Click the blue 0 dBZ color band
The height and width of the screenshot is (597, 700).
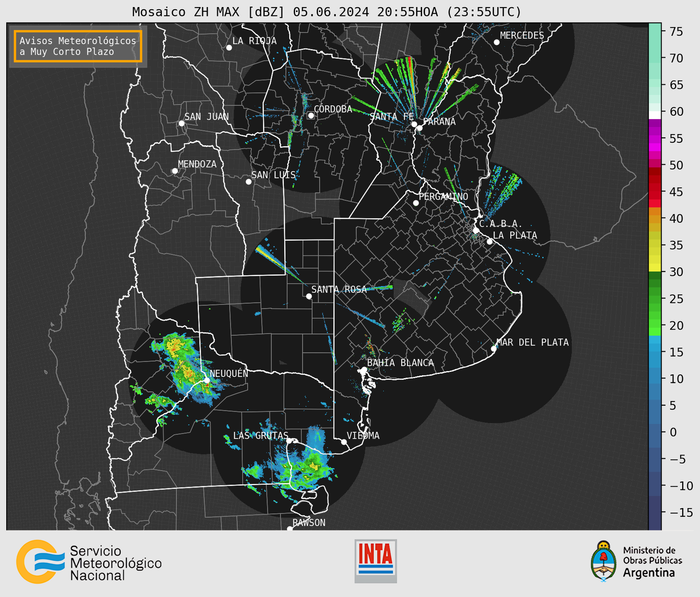coord(655,432)
